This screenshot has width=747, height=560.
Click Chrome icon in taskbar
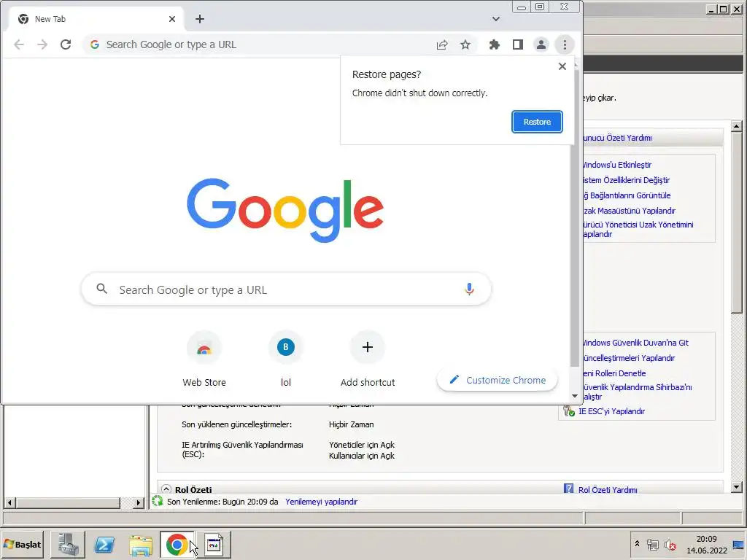pyautogui.click(x=177, y=544)
